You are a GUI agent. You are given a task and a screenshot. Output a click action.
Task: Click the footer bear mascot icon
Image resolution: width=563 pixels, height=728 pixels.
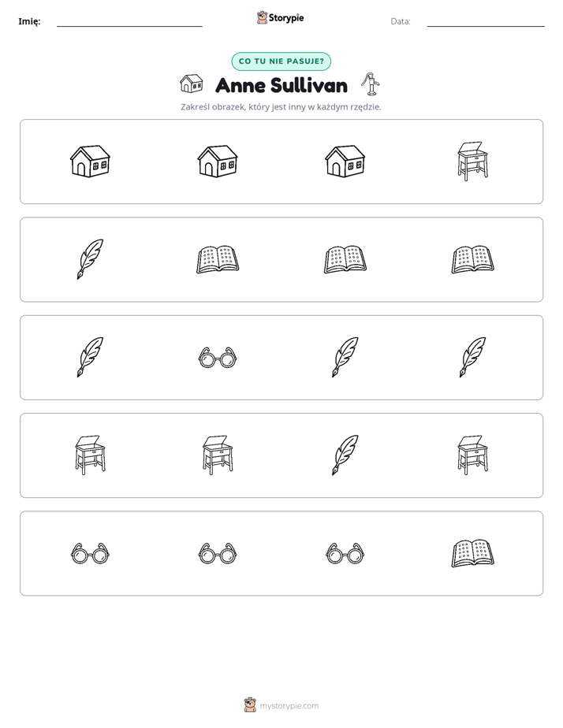(x=250, y=705)
